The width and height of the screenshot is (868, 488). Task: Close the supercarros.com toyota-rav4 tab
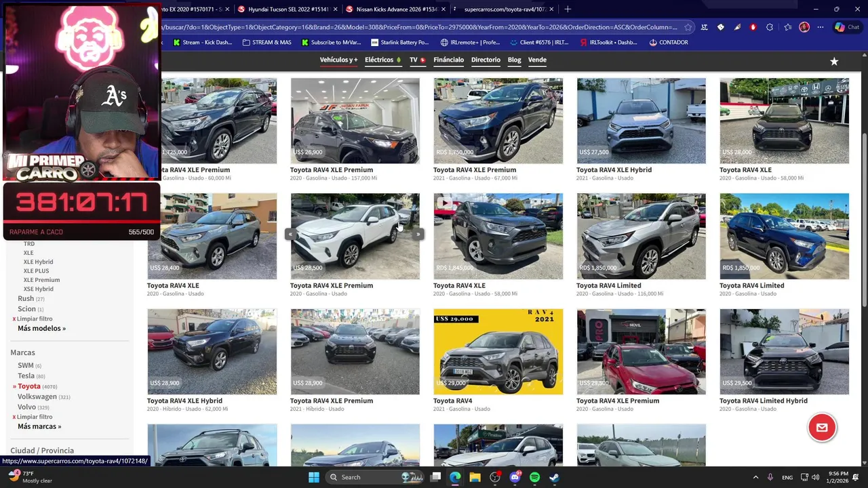[551, 9]
